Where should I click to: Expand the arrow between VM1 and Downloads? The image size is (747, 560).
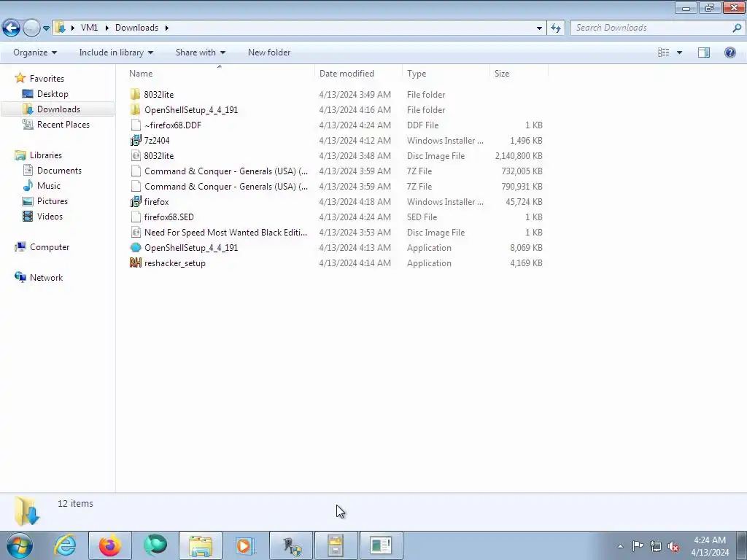[x=106, y=28]
